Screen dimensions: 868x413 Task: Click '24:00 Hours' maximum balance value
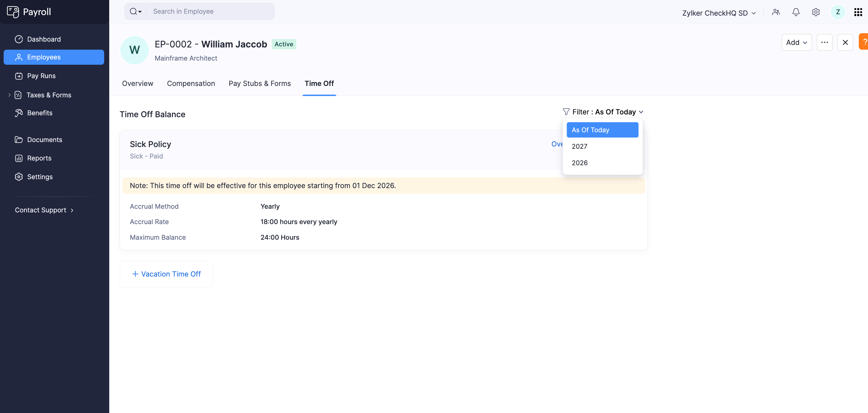(280, 237)
